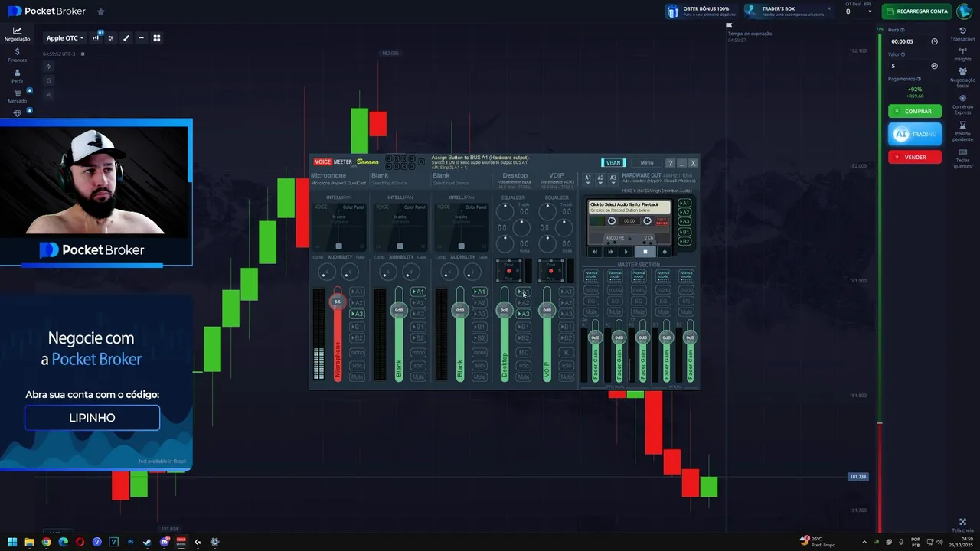980x551 pixels.
Task: Open Windows Start menu
Action: 12,542
